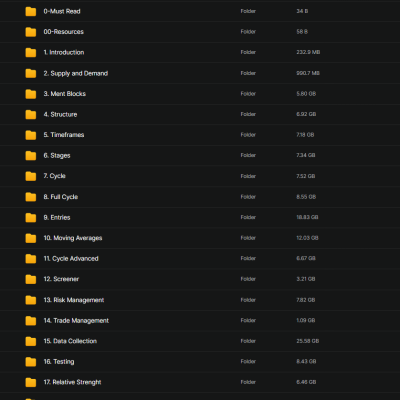Open the 00-Resources folder name
The image size is (400, 400).
64,32
